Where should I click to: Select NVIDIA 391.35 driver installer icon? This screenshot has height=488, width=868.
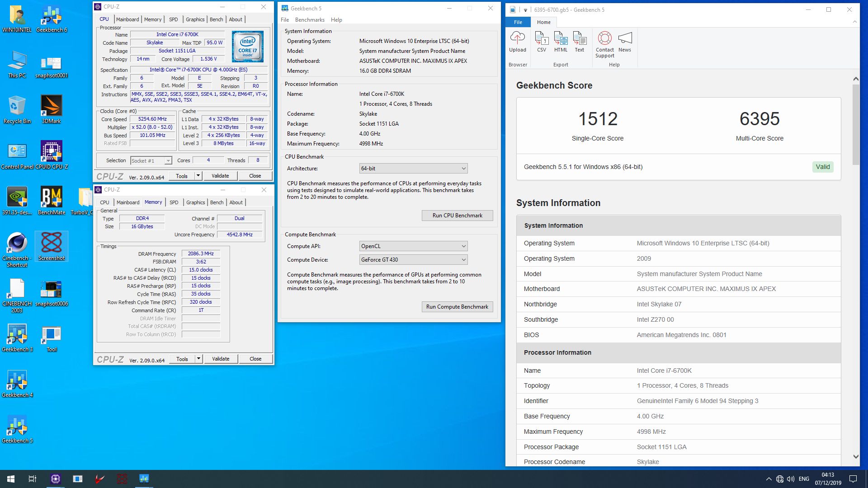(17, 202)
